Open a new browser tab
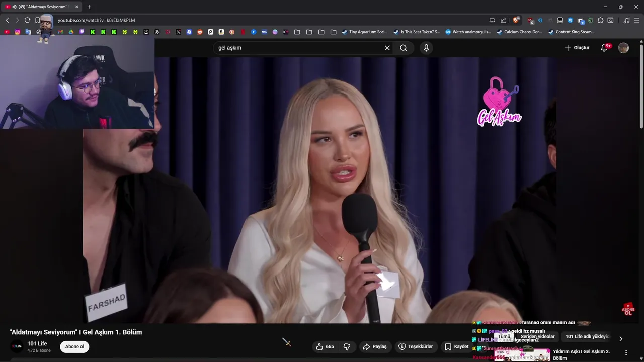644x362 pixels. [89, 7]
